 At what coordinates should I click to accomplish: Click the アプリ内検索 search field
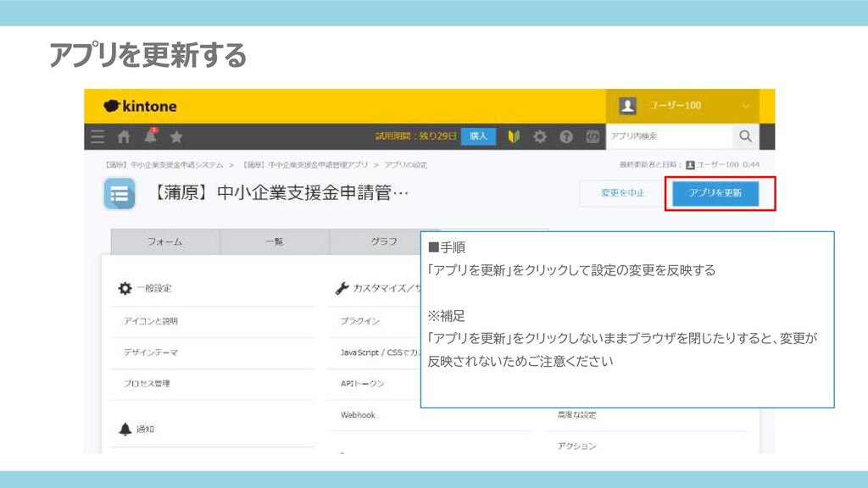pos(670,136)
